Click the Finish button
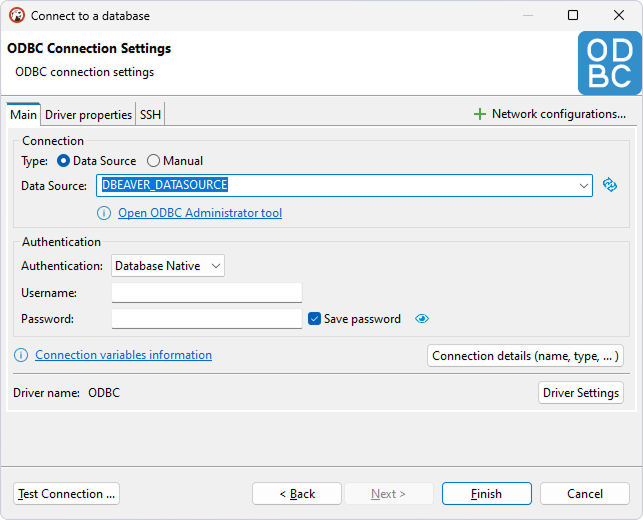The image size is (643, 520). pyautogui.click(x=486, y=494)
